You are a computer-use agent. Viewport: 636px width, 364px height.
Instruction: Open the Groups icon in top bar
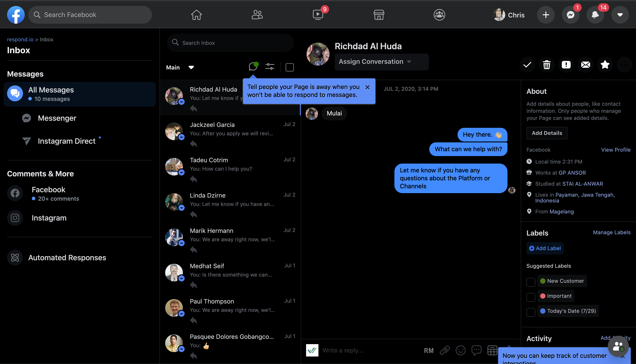439,15
